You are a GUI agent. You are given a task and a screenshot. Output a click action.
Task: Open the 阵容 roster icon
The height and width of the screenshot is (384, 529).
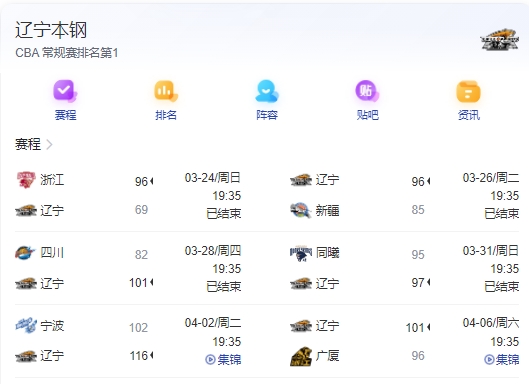[x=267, y=91]
